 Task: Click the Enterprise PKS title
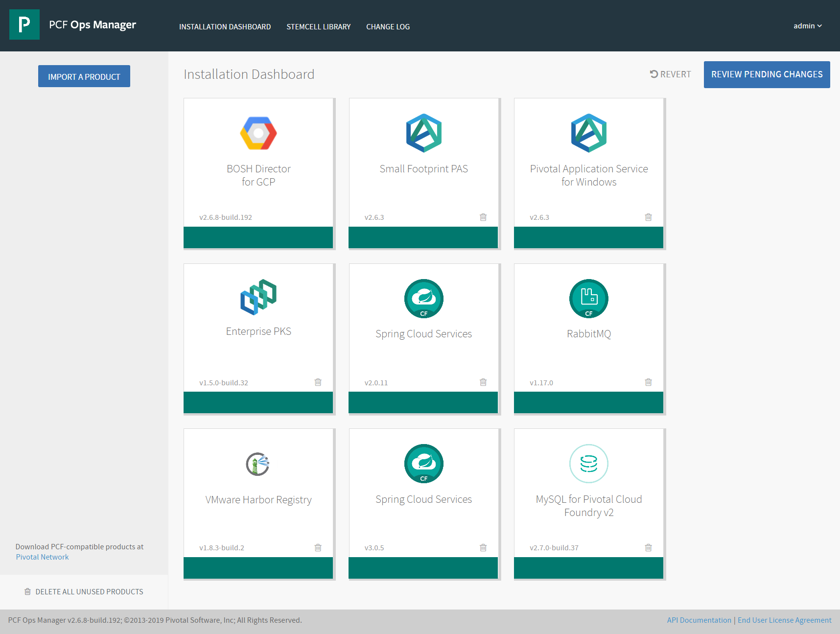(258, 331)
